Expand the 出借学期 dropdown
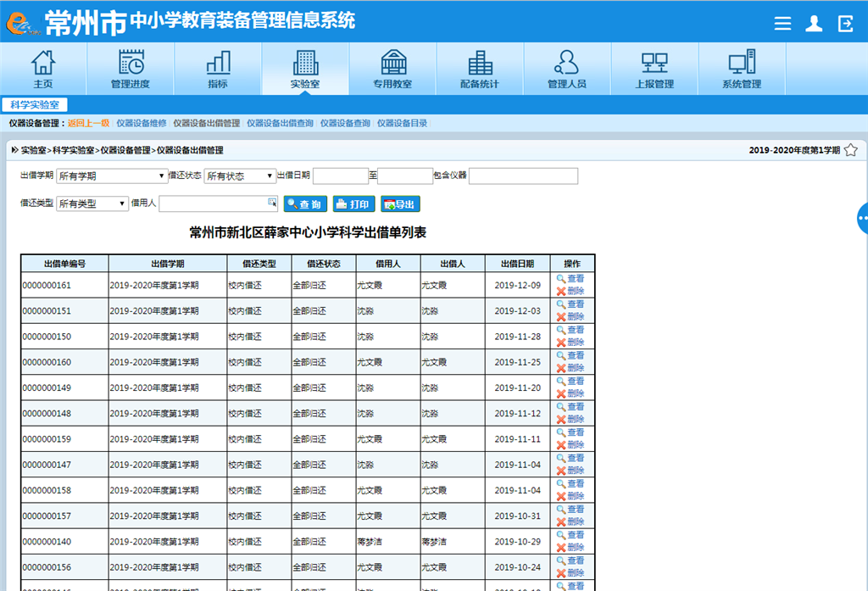Image resolution: width=868 pixels, height=591 pixels. 112,176
